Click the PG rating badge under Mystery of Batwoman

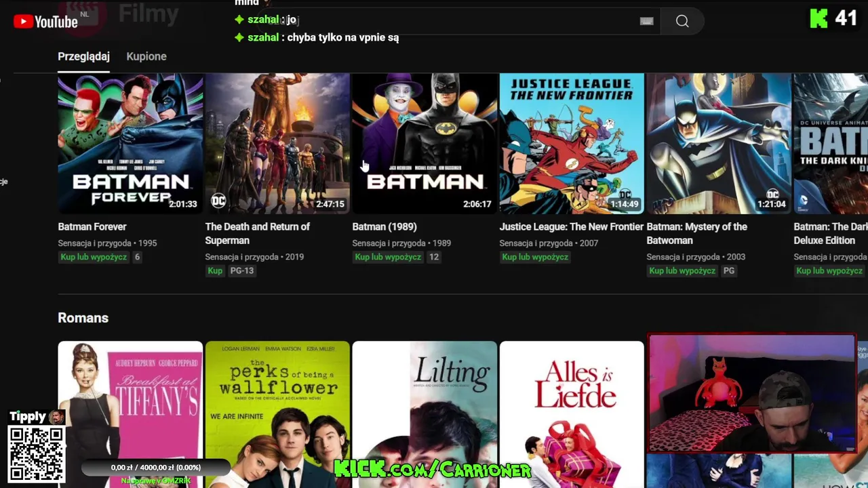point(729,270)
